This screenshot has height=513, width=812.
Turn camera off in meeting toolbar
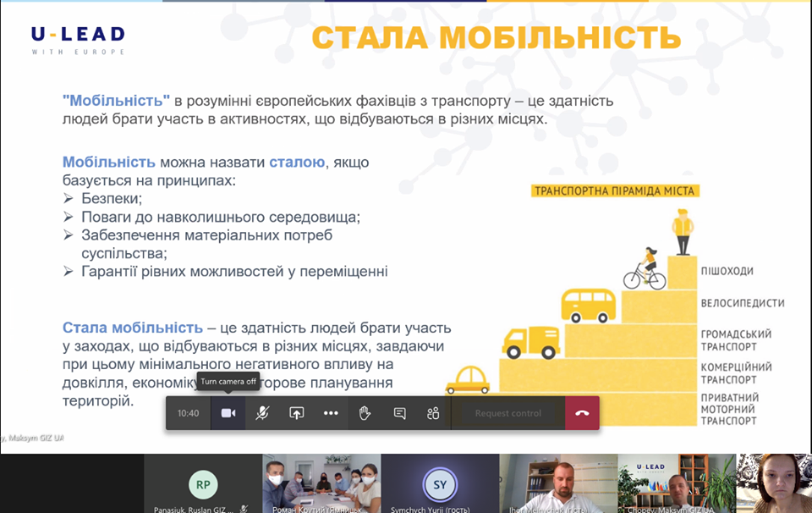pyautogui.click(x=228, y=413)
